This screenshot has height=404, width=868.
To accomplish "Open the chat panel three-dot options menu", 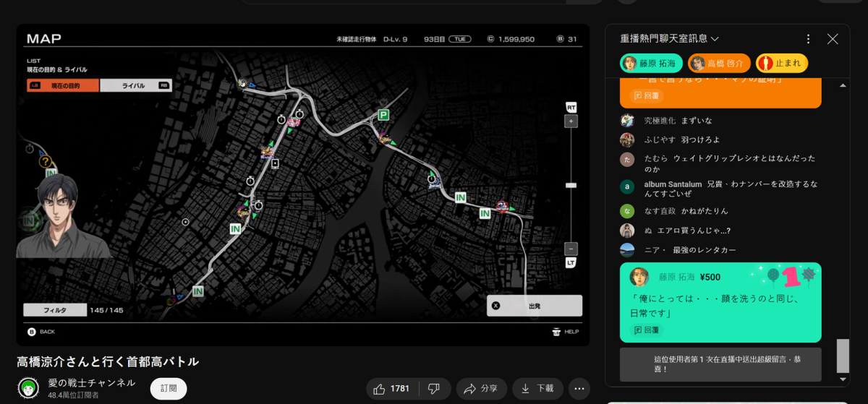I will pos(808,39).
